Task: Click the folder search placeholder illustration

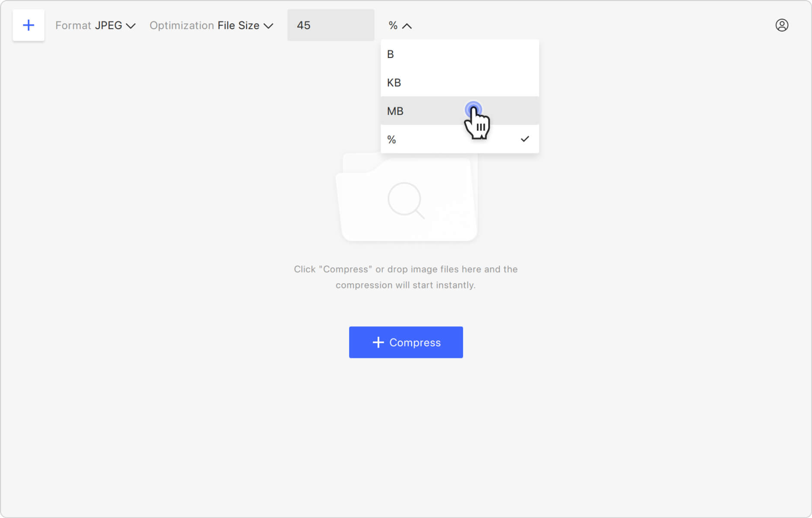Action: (406, 197)
